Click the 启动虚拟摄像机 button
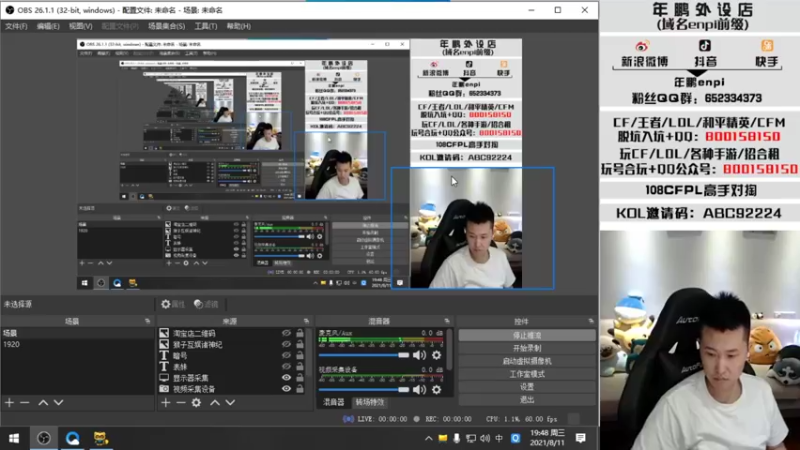 pyautogui.click(x=527, y=361)
